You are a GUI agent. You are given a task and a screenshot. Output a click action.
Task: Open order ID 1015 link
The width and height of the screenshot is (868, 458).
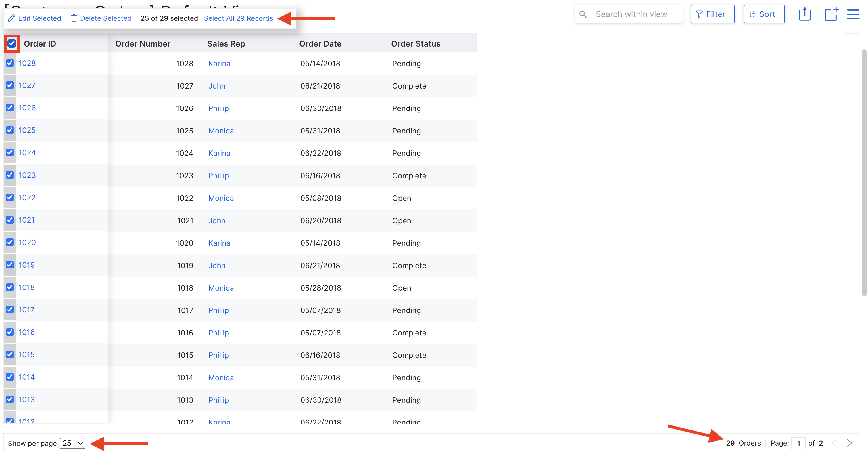(x=27, y=354)
